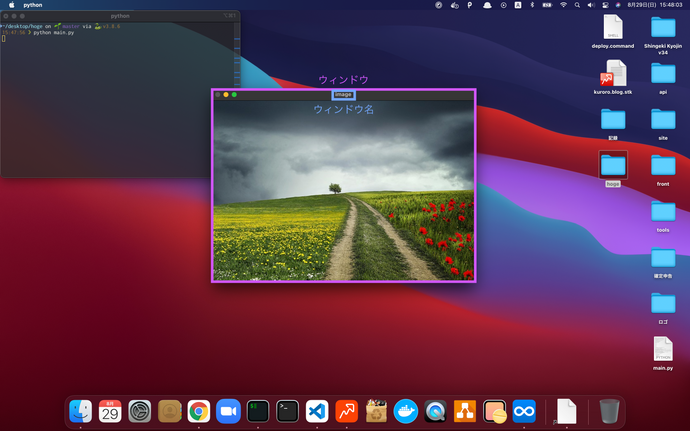This screenshot has width=690, height=431.
Task: Open Finder from the Dock
Action: pyautogui.click(x=81, y=411)
